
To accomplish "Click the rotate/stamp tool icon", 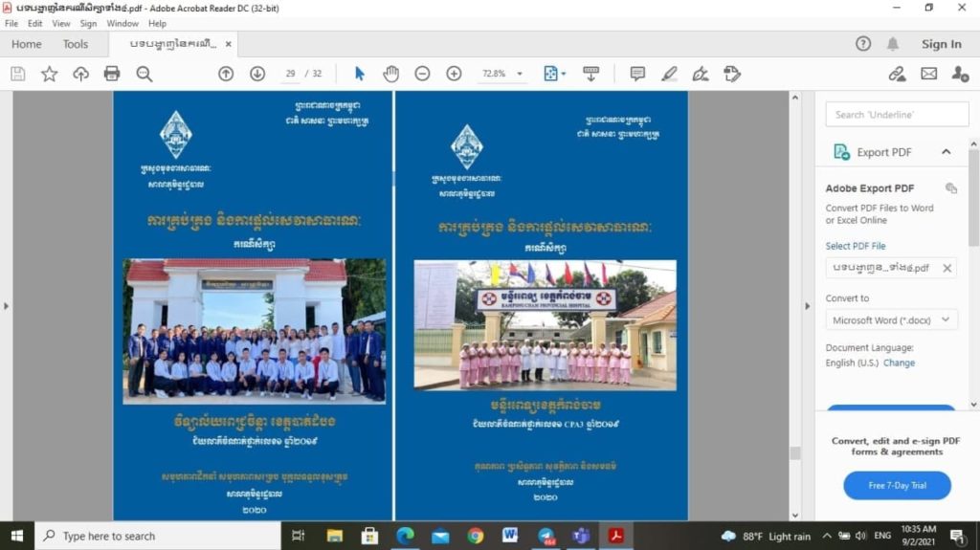I will pyautogui.click(x=732, y=74).
